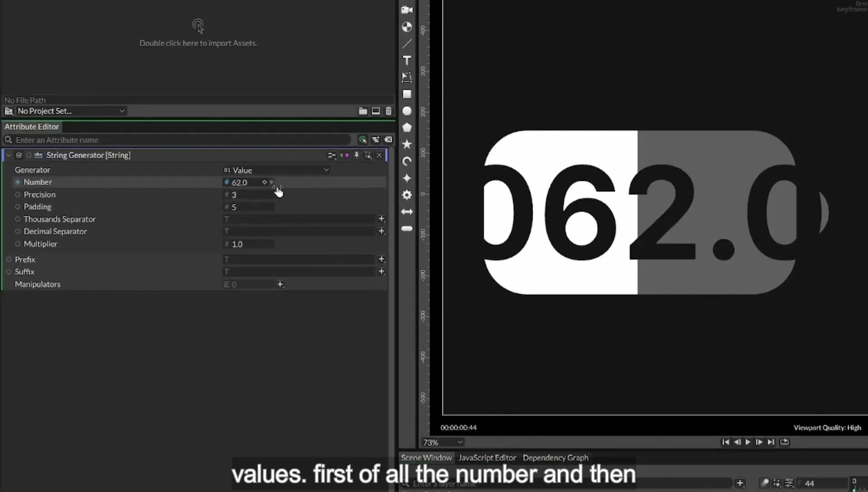This screenshot has height=492, width=868.
Task: Select the Polygon shape tool
Action: 407,128
